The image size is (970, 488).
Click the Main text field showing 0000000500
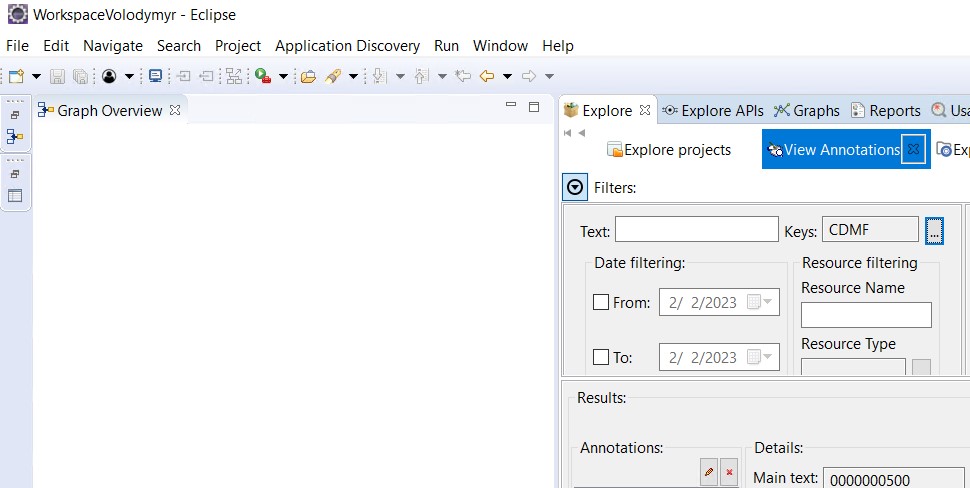(x=893, y=480)
